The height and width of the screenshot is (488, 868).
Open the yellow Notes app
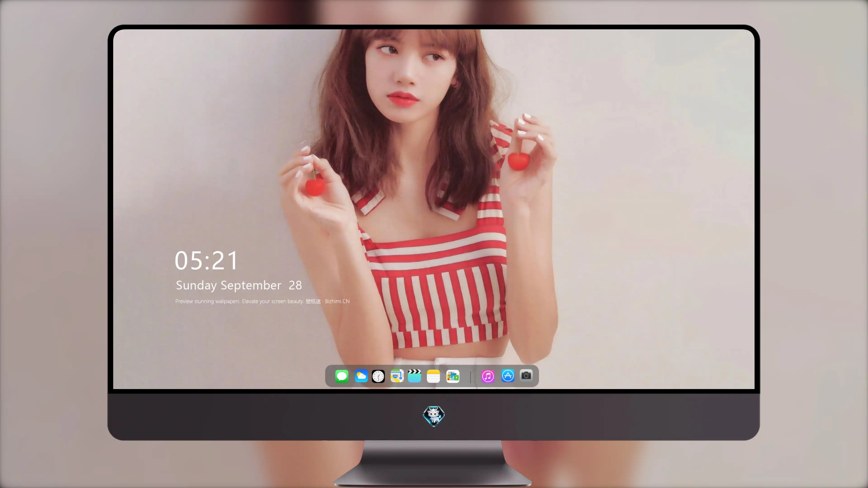coord(433,376)
